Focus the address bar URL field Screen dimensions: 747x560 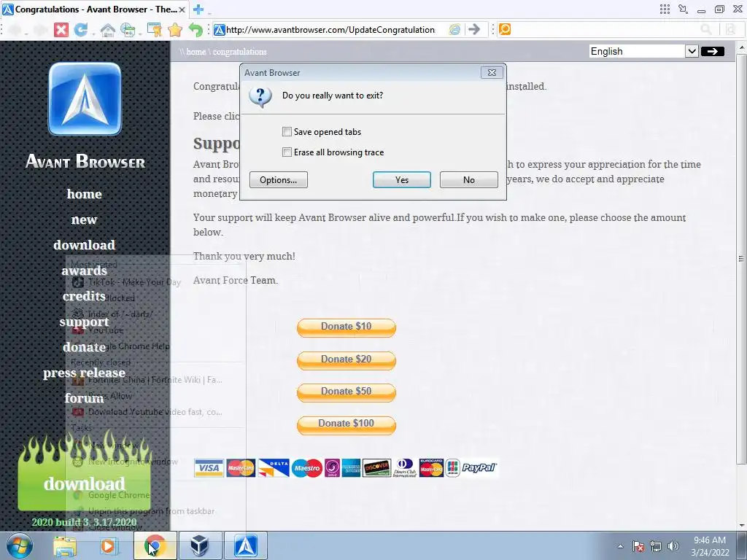point(330,29)
